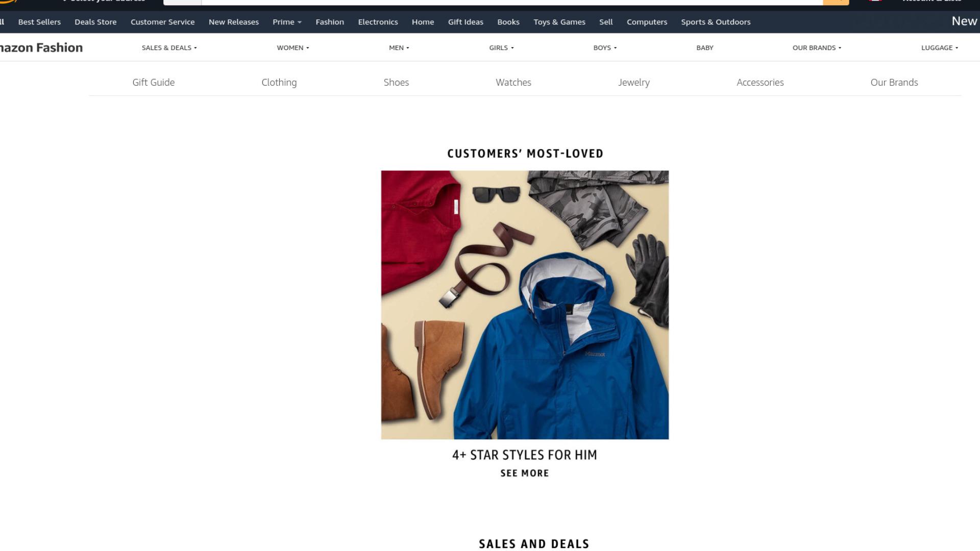Open the Deals Store link
980x551 pixels.
pyautogui.click(x=95, y=22)
